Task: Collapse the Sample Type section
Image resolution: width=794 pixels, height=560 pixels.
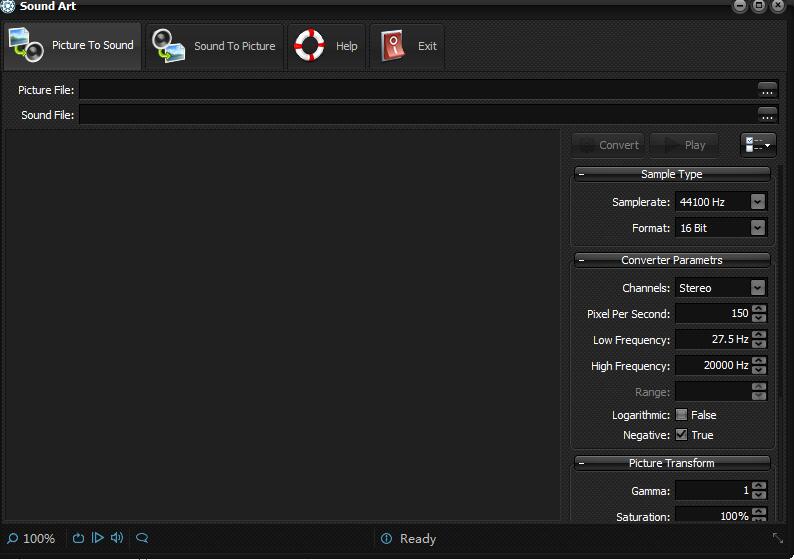Action: (581, 174)
